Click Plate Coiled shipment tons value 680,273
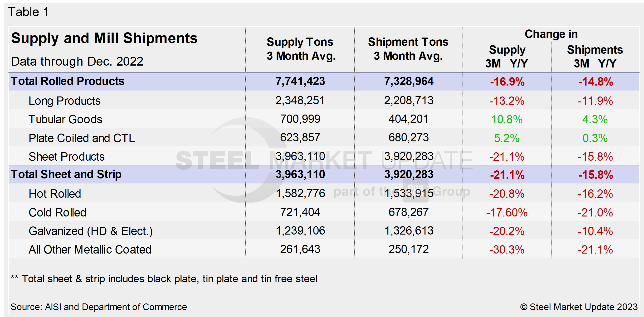The width and height of the screenshot is (644, 317). [x=409, y=138]
